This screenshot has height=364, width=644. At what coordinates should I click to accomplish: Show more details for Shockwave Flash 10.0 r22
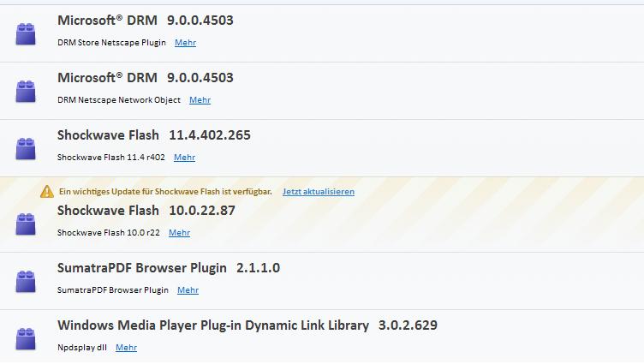(179, 233)
